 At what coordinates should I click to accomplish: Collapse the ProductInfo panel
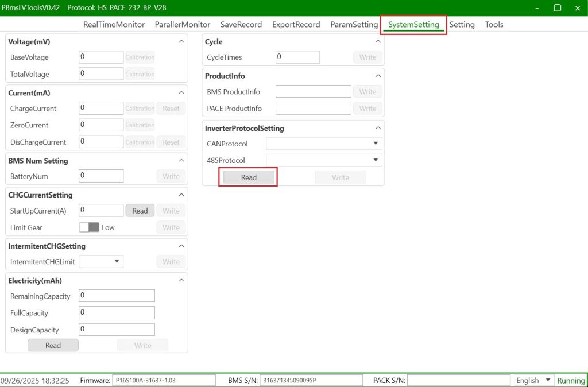coord(378,76)
